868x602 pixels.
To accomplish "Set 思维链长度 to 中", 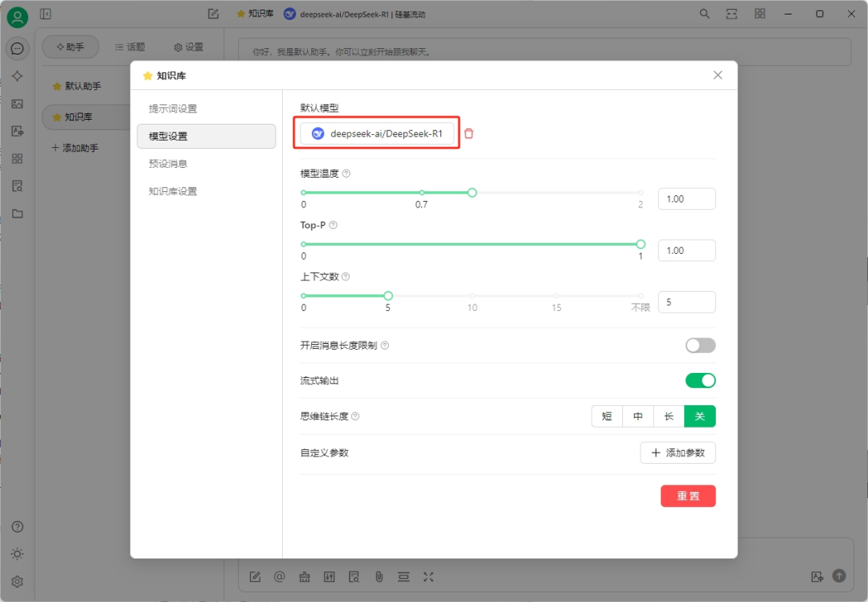I will [637, 416].
